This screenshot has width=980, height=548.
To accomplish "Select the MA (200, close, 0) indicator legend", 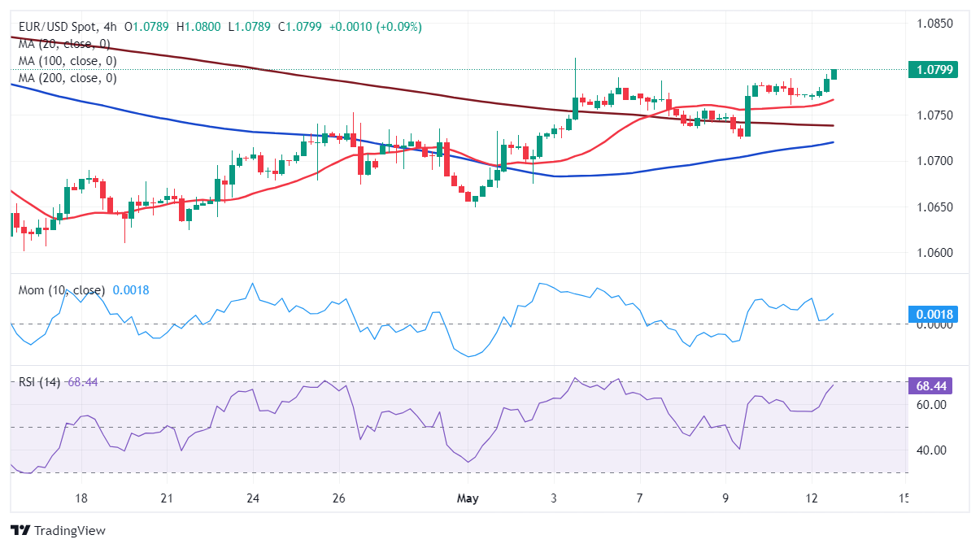I will (x=68, y=78).
